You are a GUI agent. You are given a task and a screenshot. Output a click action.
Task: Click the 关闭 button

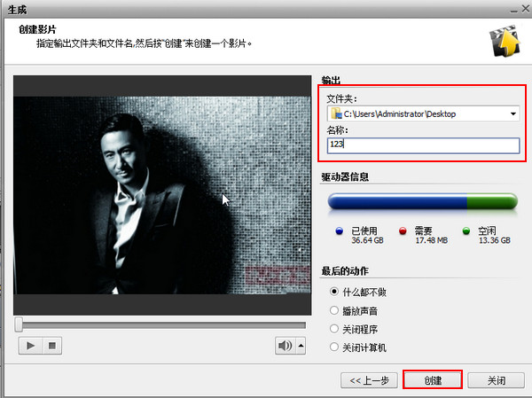[496, 380]
